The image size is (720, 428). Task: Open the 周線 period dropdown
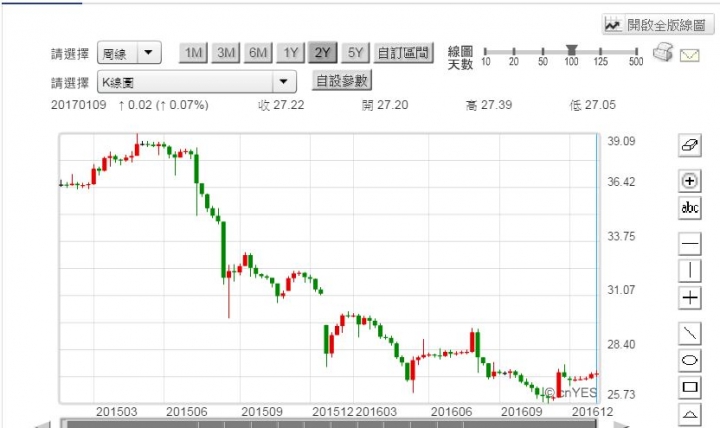[x=129, y=53]
